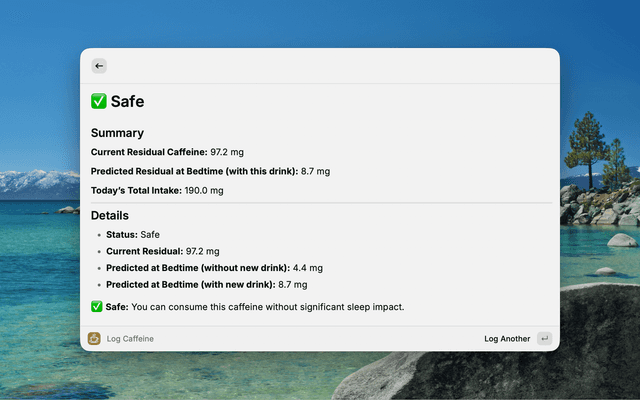Click the green checkmark next to Safe heading
640x400 pixels.
pyautogui.click(x=98, y=101)
